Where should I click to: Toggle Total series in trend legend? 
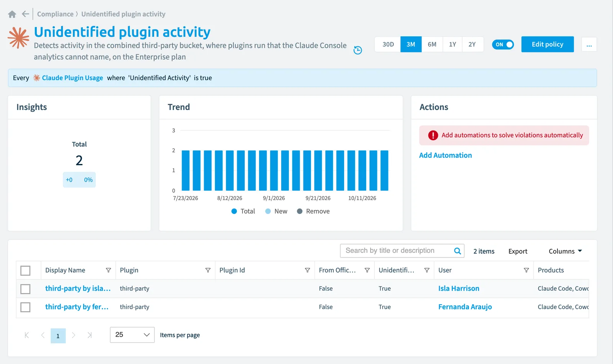(243, 212)
